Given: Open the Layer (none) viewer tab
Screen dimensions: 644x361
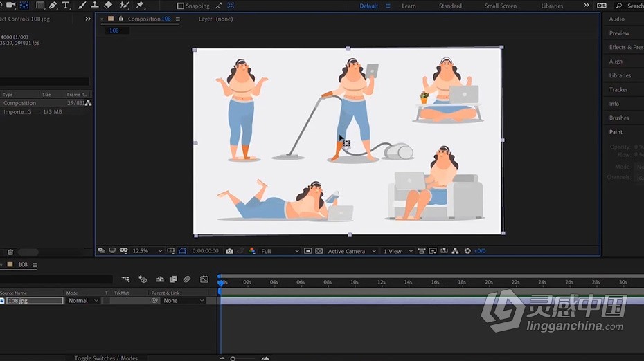Looking at the screenshot, I should [215, 19].
